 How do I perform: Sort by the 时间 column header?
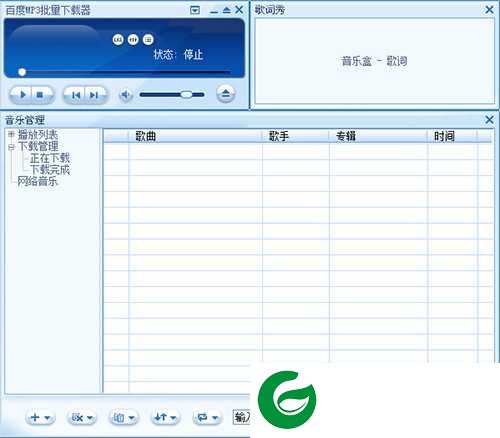pos(452,136)
